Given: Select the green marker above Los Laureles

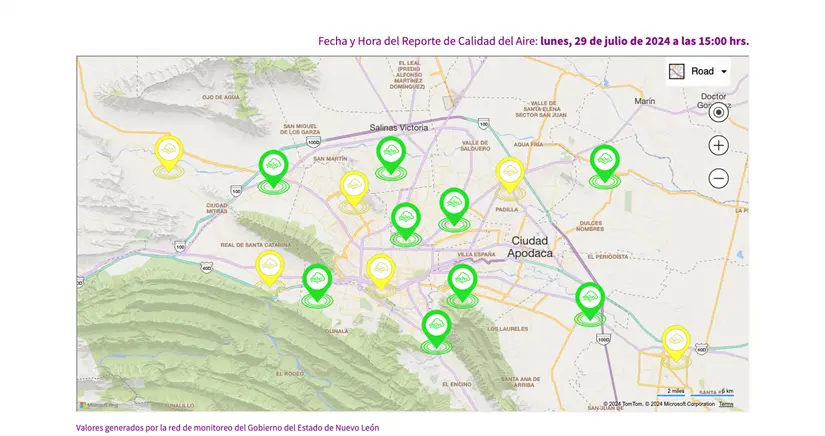Looking at the screenshot, I should (462, 281).
